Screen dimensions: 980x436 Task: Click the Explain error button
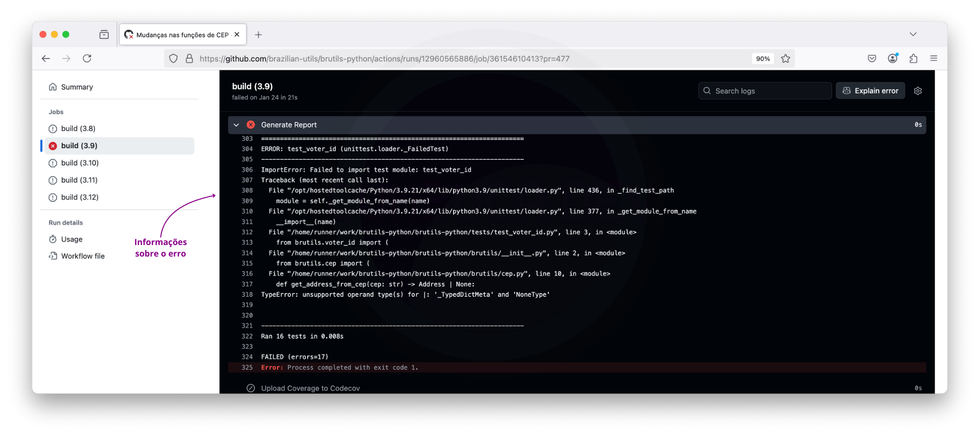870,91
